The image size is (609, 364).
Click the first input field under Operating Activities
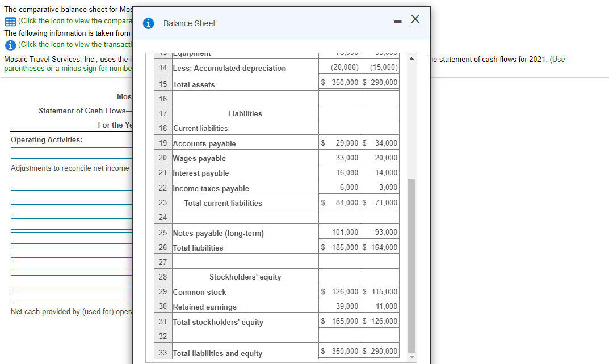click(x=71, y=153)
